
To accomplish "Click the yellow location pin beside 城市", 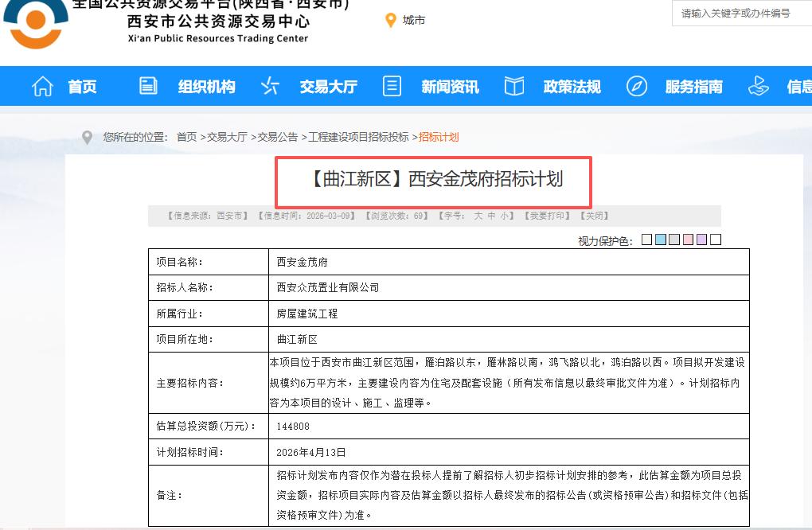I will pyautogui.click(x=388, y=21).
